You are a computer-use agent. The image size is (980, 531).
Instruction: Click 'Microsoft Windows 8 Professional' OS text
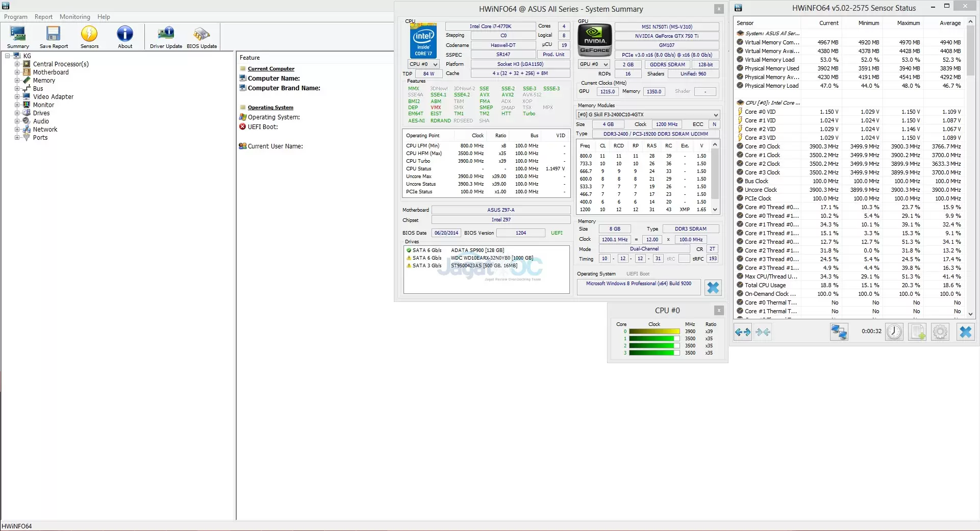(639, 284)
